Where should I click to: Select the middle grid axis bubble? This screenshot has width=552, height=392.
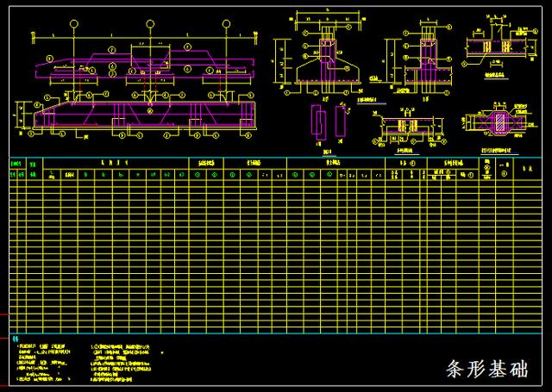[150, 24]
